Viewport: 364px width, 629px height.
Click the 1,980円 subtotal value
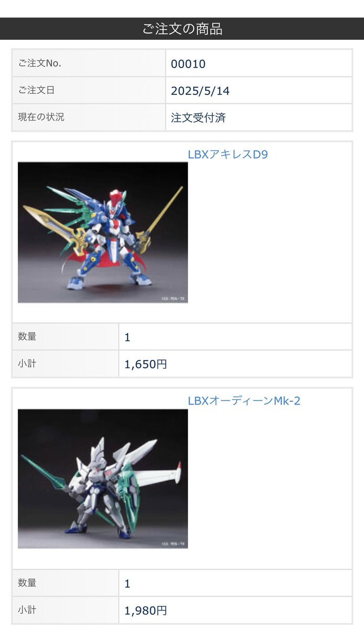pos(146,611)
